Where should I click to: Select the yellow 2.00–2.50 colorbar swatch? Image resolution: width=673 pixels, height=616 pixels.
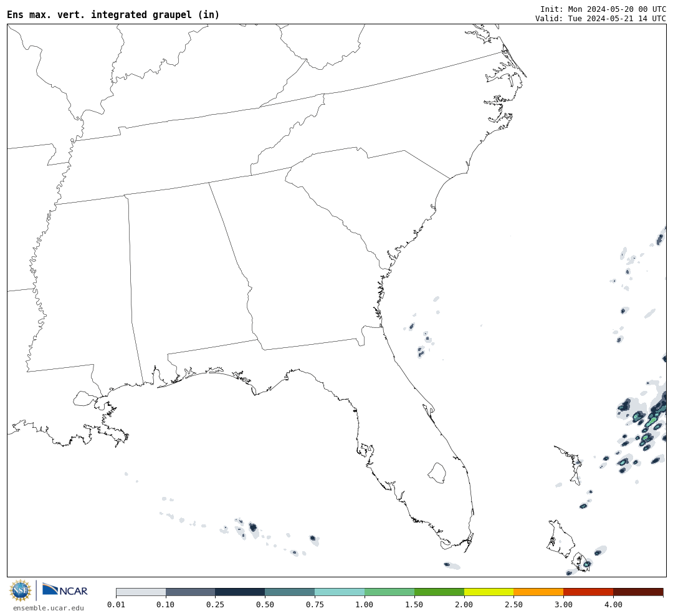[x=489, y=592]
